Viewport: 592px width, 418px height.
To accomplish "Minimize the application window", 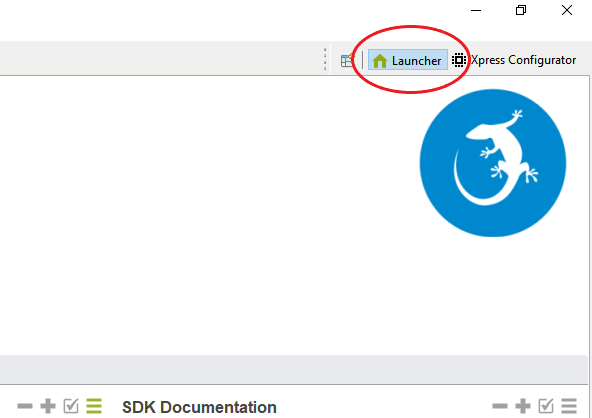I will (476, 11).
